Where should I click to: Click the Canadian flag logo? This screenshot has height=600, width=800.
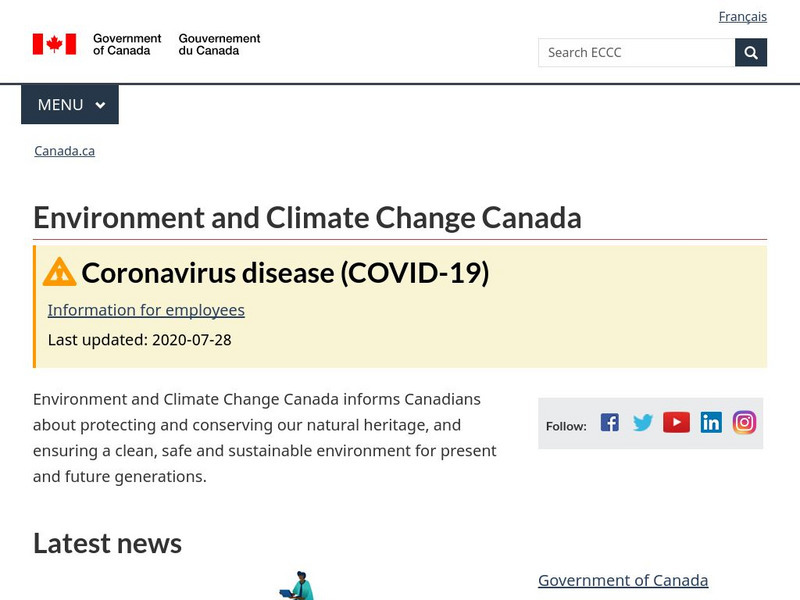(x=54, y=44)
